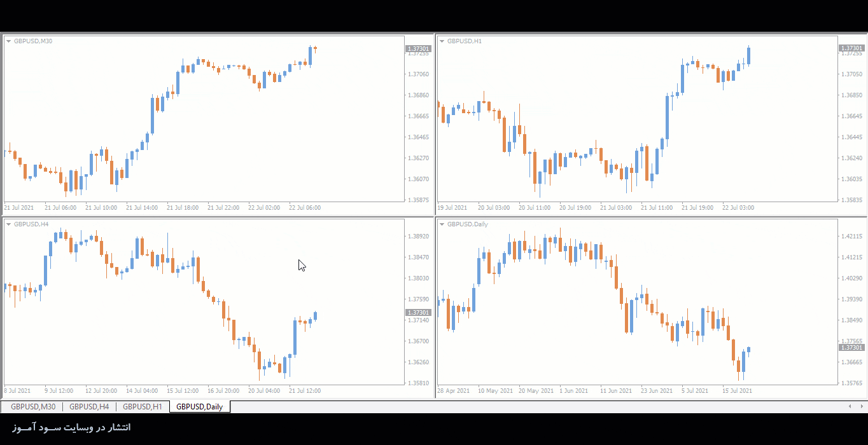Switch to the GBPUSD,M30 bottom tab
The width and height of the screenshot is (868, 445).
pos(33,407)
